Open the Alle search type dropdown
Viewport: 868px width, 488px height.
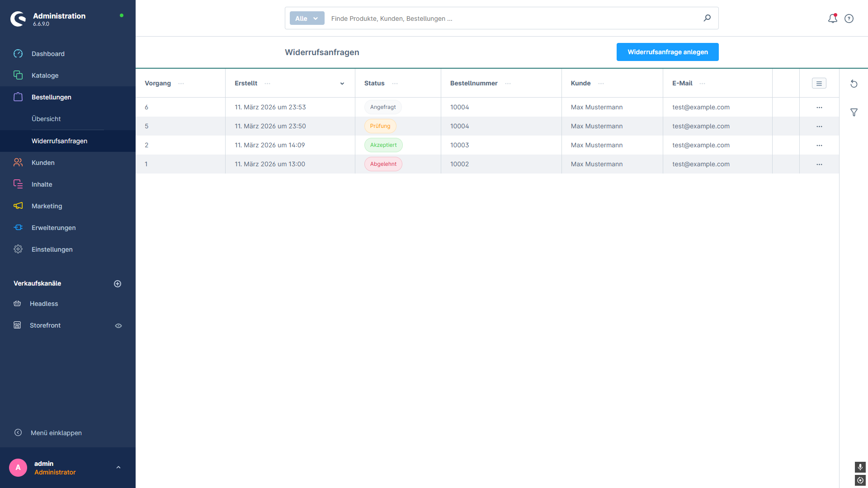click(307, 19)
